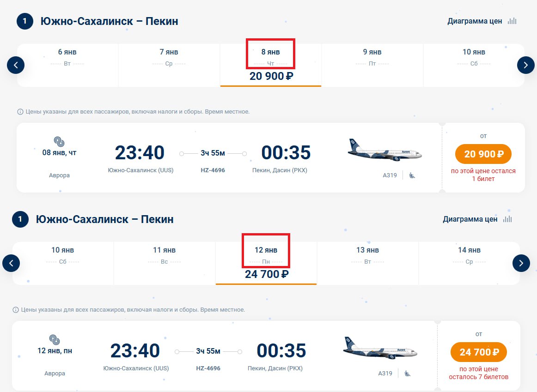Click accessibility seat icon on 12 Jan flight
The image size is (537, 392).
pos(408,373)
